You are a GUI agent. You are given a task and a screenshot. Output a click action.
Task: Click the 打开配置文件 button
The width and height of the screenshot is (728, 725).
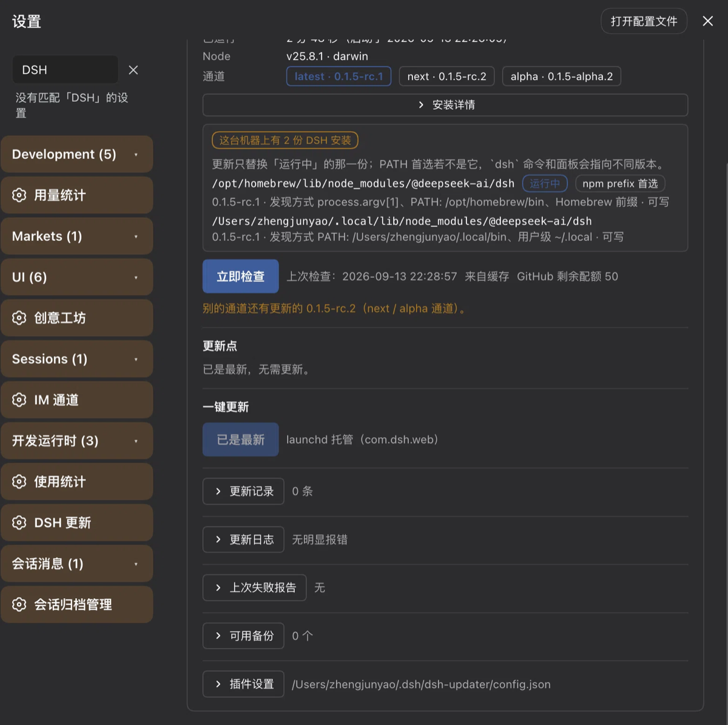click(x=644, y=21)
